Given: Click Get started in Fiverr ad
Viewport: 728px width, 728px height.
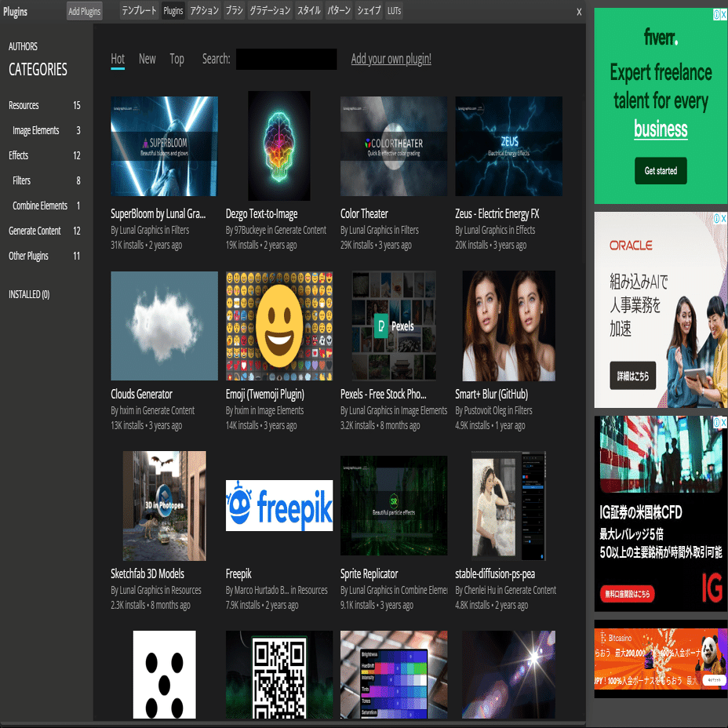Looking at the screenshot, I should (661, 171).
